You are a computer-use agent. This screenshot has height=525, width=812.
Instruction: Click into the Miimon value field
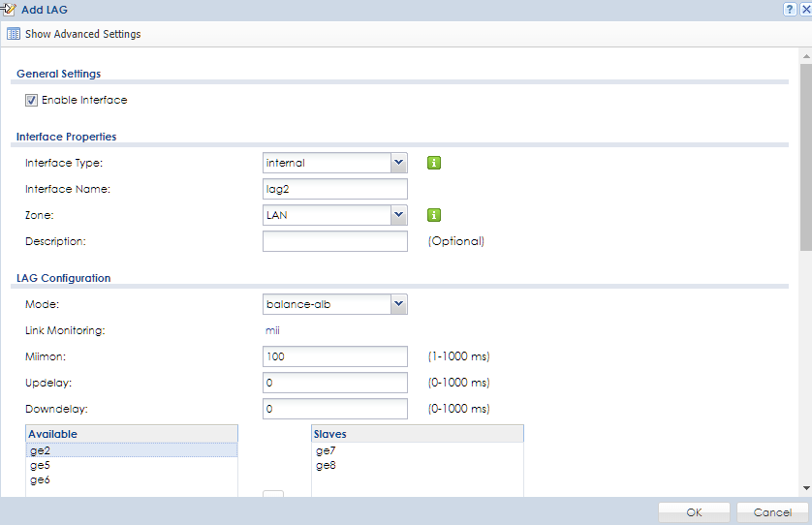(x=334, y=356)
